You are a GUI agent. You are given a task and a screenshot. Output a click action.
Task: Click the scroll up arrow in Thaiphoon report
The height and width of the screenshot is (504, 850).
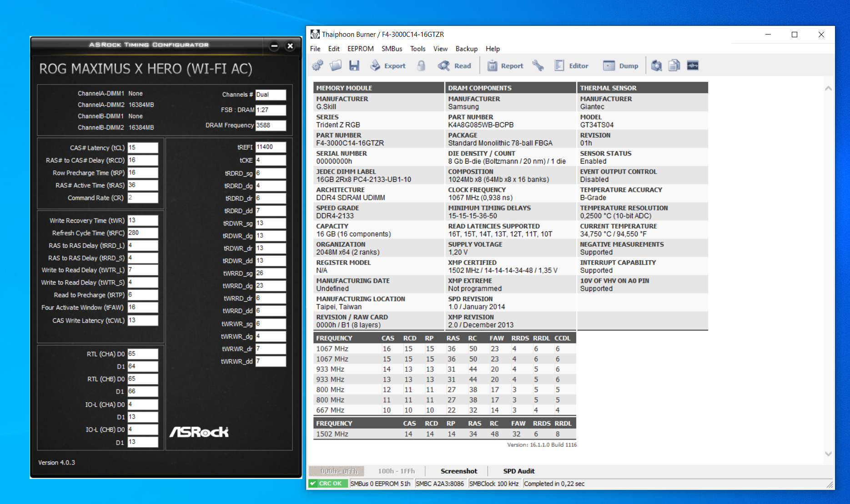[x=828, y=89]
